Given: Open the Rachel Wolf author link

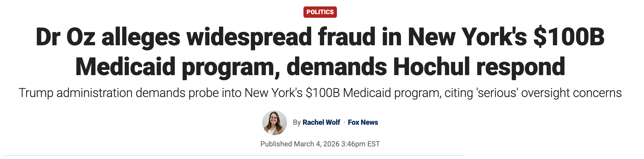Looking at the screenshot, I should [321, 122].
